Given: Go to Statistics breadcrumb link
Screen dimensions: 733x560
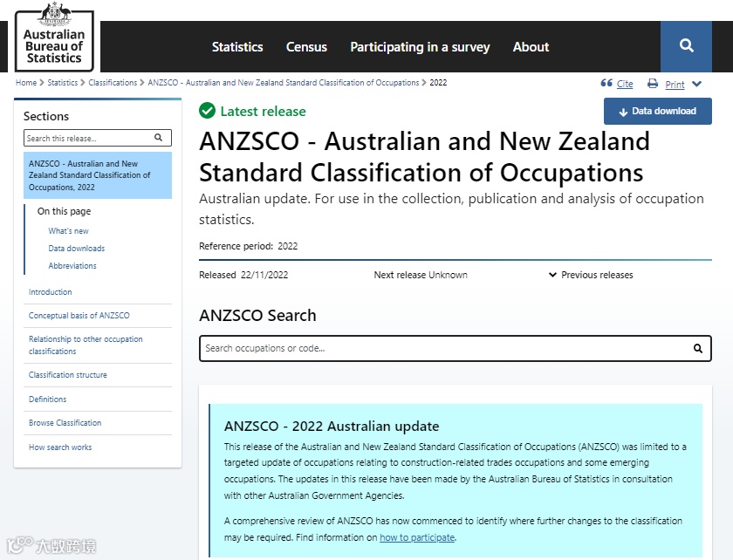Looking at the screenshot, I should (x=63, y=83).
